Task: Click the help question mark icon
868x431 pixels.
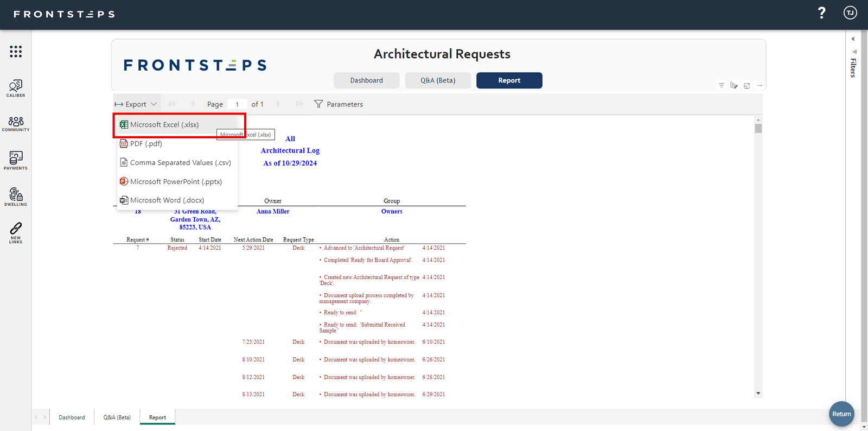Action: point(822,13)
